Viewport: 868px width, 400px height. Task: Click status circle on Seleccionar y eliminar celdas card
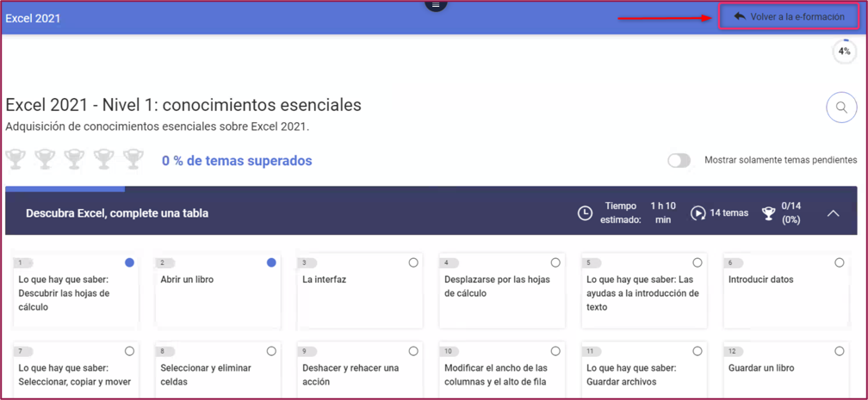click(x=271, y=351)
